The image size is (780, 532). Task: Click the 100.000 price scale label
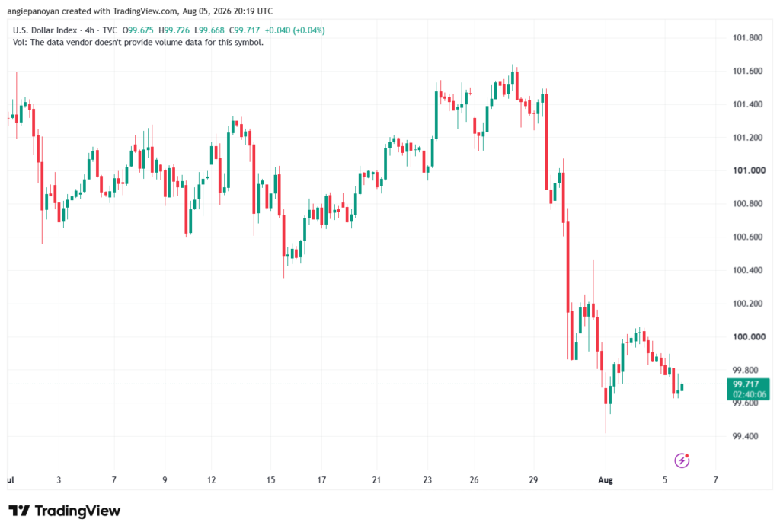coord(749,336)
